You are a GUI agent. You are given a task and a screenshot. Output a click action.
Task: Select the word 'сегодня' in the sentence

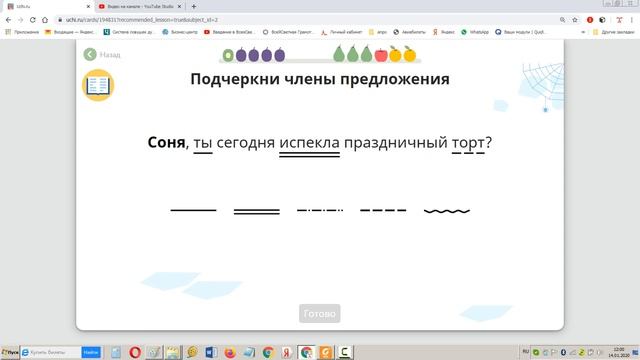point(245,143)
